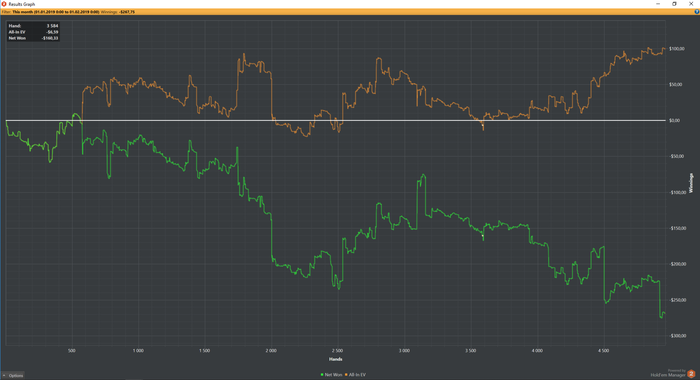This screenshot has height=380, width=700.
Task: Click the $100,00 axis label
Action: coord(677,49)
